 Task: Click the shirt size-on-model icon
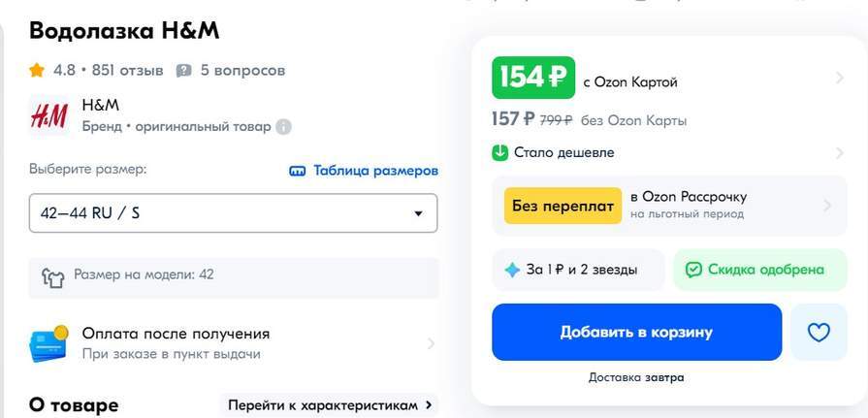coord(53,277)
